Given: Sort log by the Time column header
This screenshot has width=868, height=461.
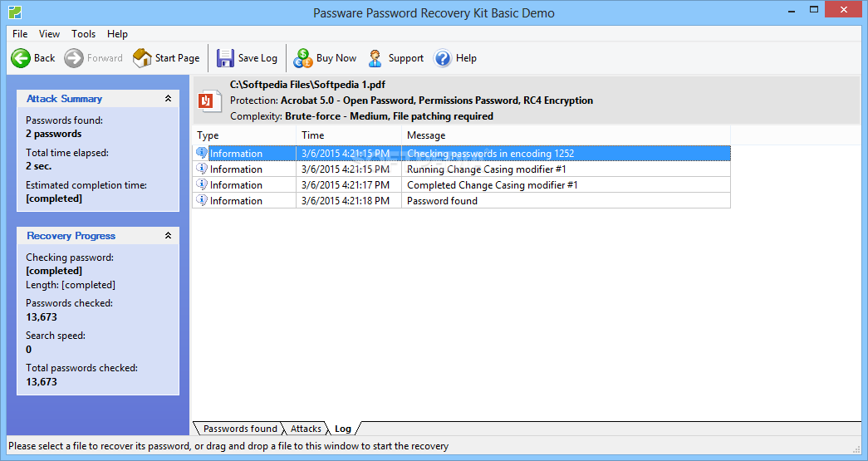Looking at the screenshot, I should click(x=349, y=135).
